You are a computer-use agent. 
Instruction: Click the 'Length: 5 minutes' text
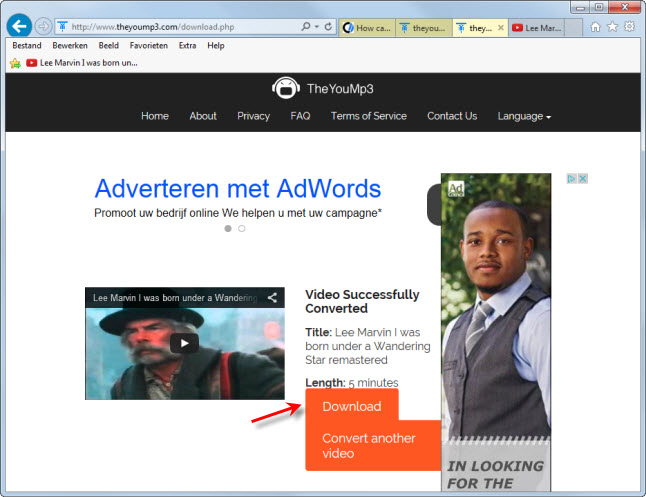point(351,383)
